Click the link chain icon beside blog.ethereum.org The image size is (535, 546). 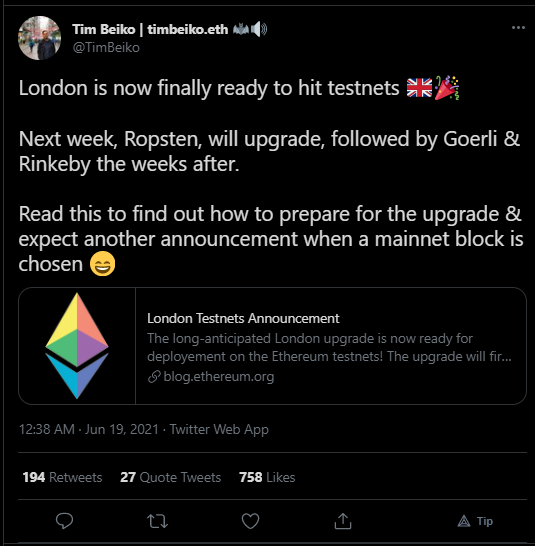tap(154, 377)
